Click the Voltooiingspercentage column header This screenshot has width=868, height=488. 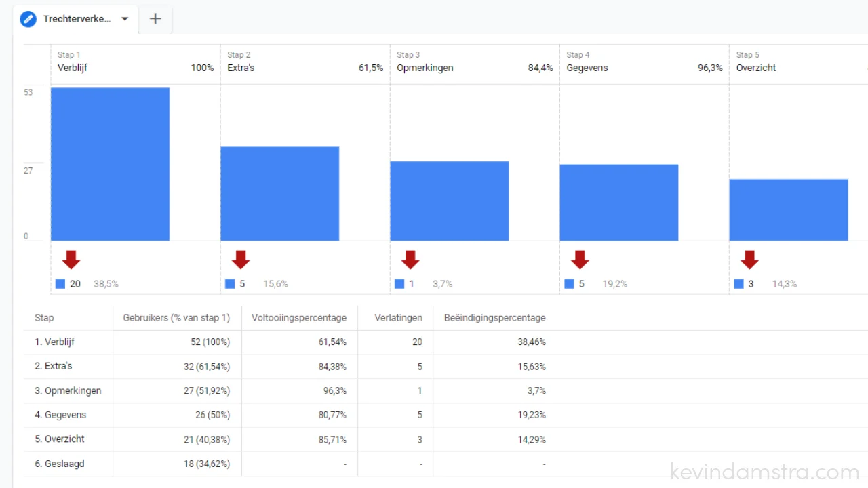pos(299,317)
